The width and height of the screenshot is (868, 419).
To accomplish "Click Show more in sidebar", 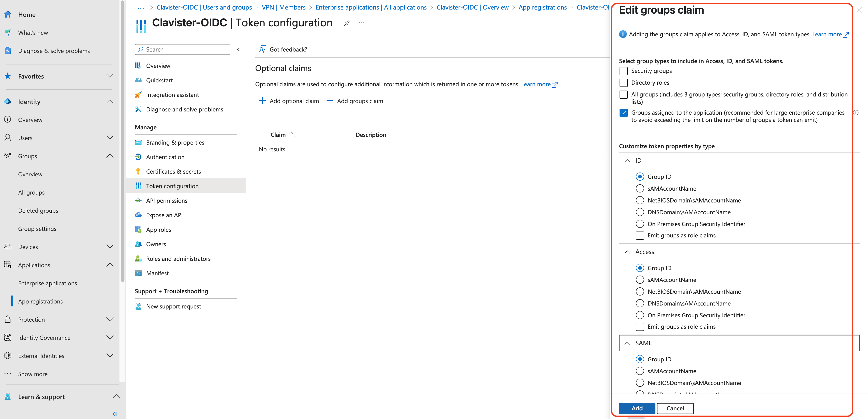I will click(33, 374).
